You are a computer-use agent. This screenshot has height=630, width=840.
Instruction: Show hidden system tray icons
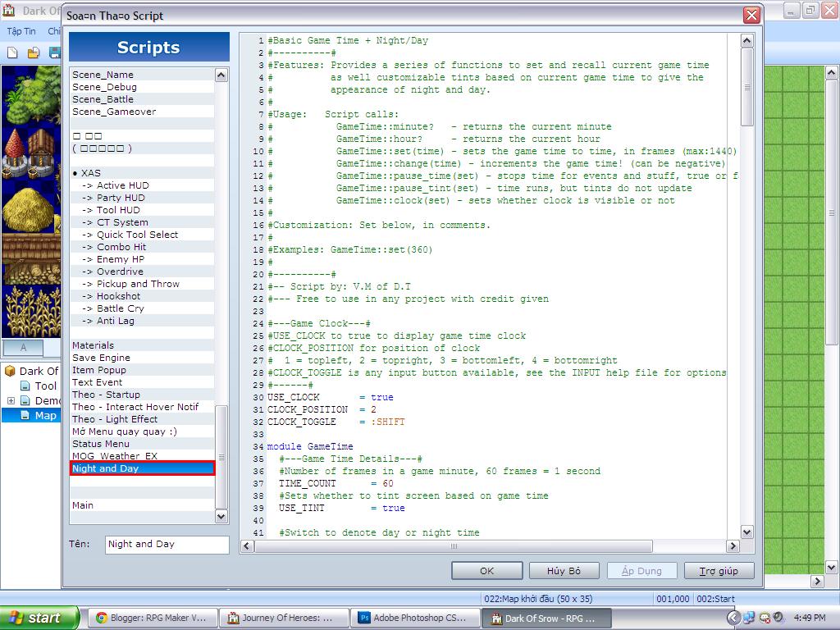pyautogui.click(x=734, y=618)
